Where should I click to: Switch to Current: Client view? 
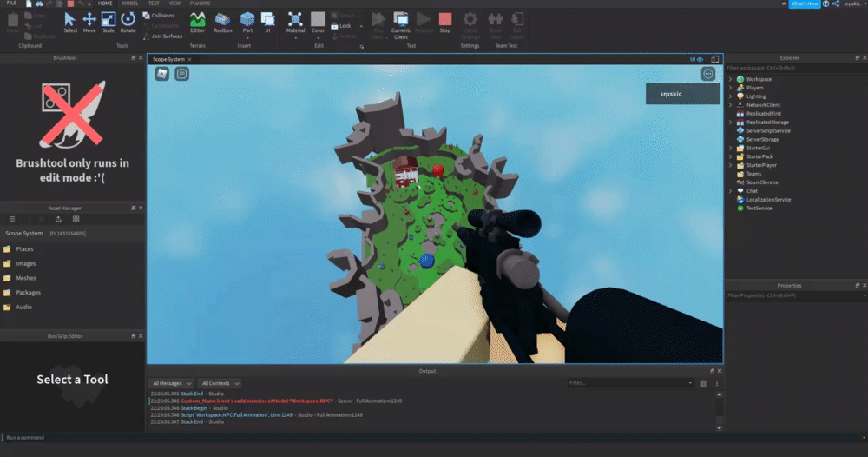401,25
